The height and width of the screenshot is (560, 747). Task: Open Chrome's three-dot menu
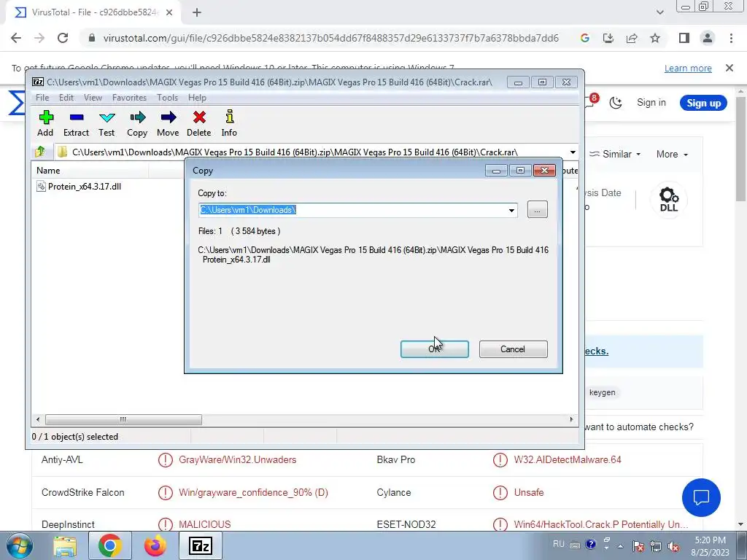[x=731, y=38]
